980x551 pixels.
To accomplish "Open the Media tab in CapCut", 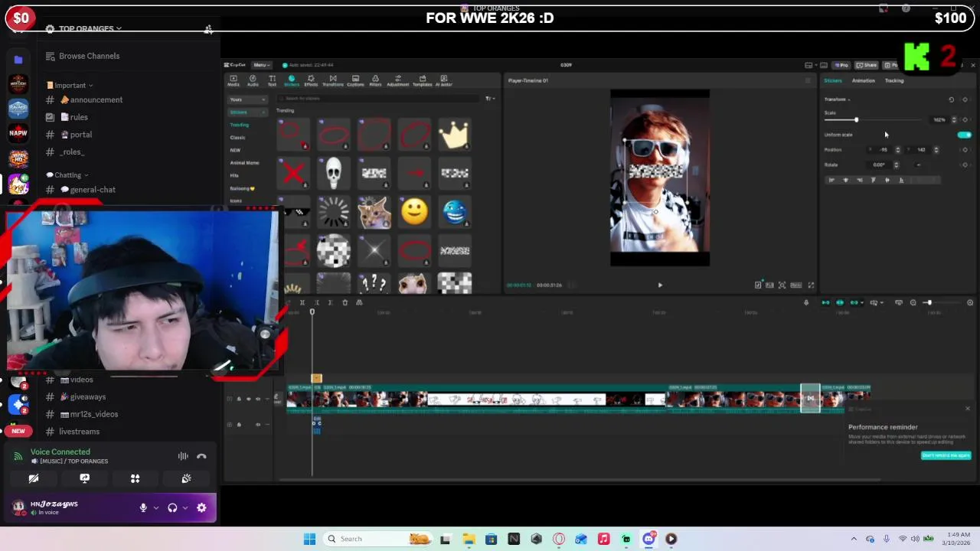I will (234, 80).
